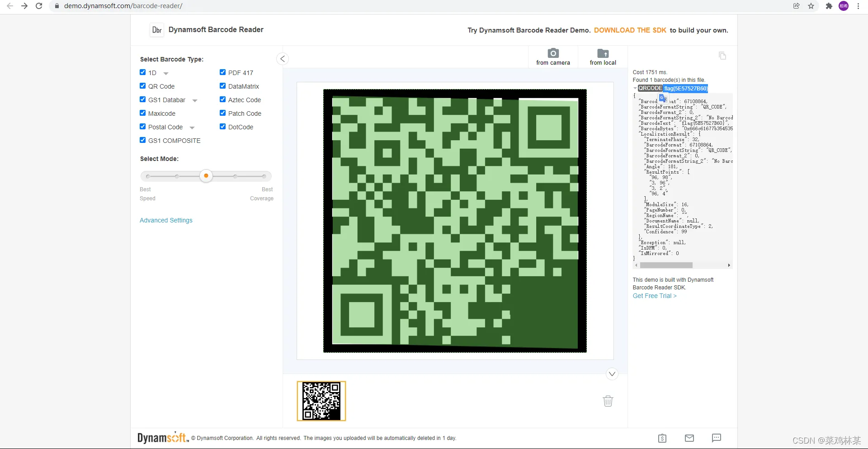Delete the uploaded image with trash icon
Viewport: 868px width, 449px height.
click(x=608, y=401)
